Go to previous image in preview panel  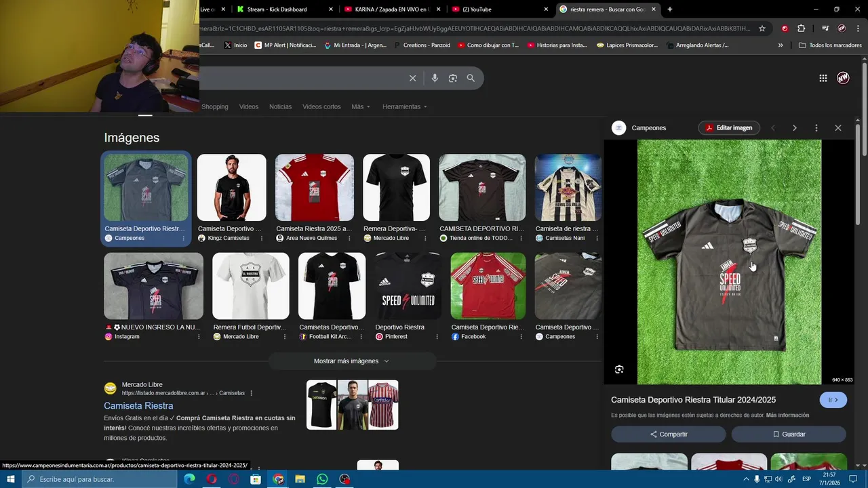click(x=773, y=127)
